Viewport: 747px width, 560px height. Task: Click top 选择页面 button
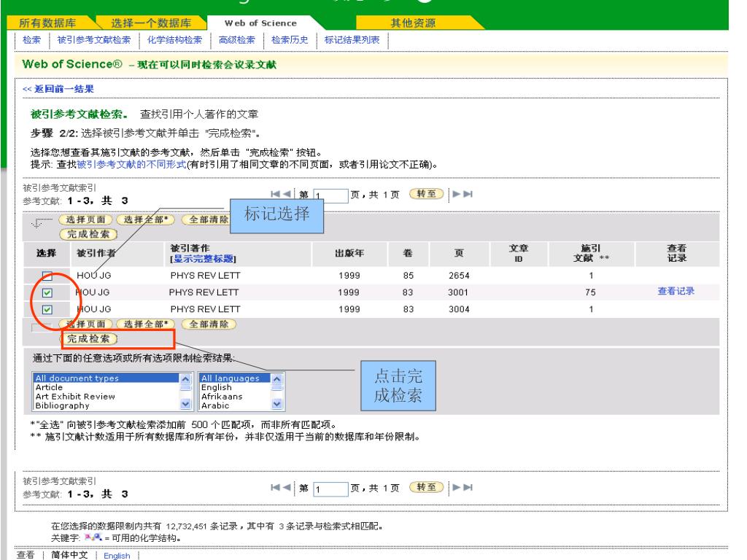pos(86,219)
